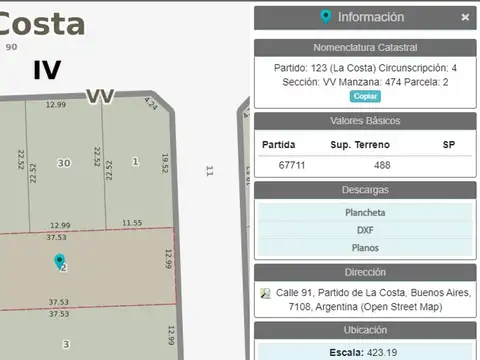Select parcel 3 on the map

pos(66,344)
